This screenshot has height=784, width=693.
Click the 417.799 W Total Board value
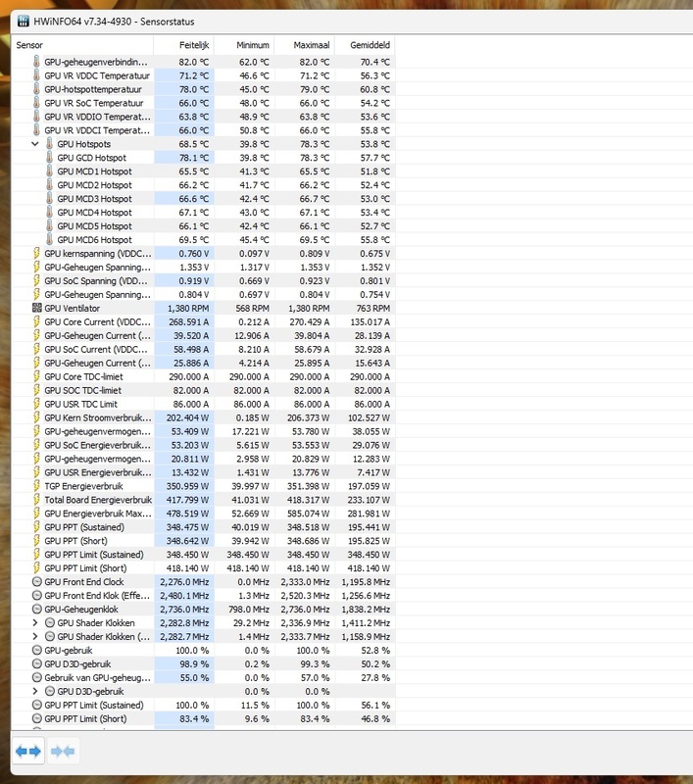187,500
